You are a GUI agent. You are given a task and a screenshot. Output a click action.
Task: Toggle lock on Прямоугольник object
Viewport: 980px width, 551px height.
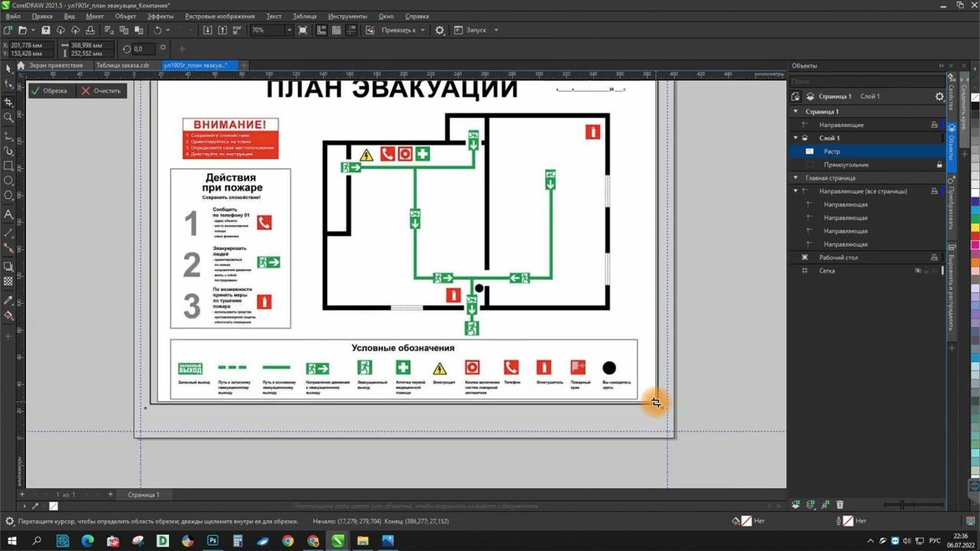[x=939, y=165]
